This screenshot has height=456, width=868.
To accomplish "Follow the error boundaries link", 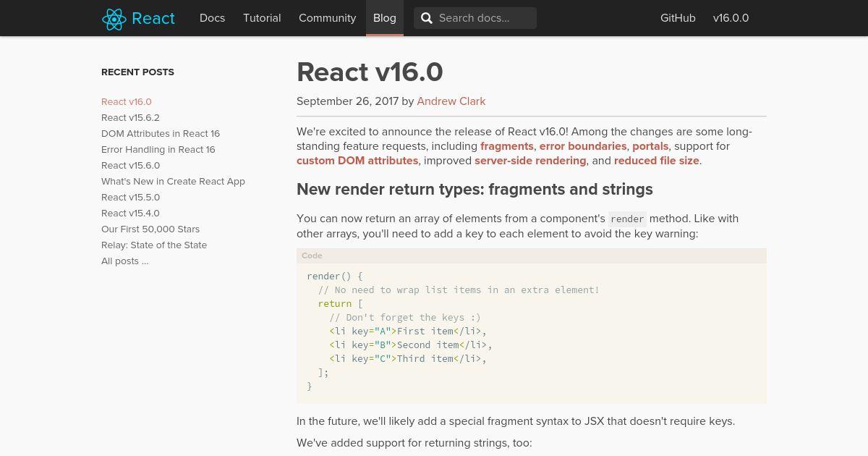I will pos(583,146).
